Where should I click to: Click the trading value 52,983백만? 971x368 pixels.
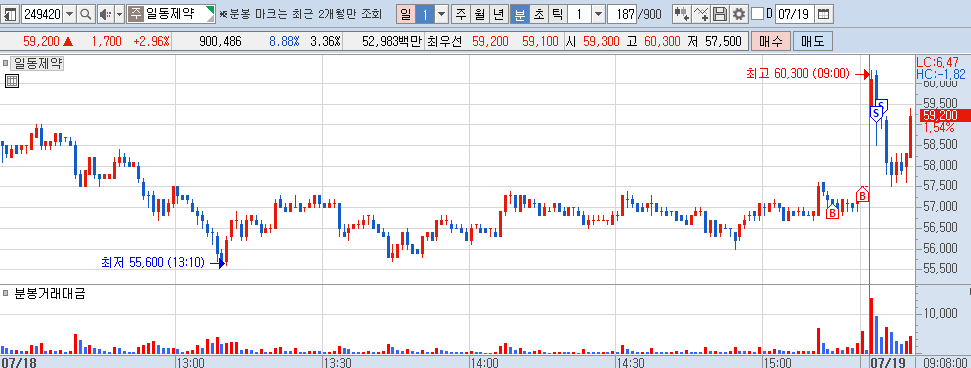point(391,42)
